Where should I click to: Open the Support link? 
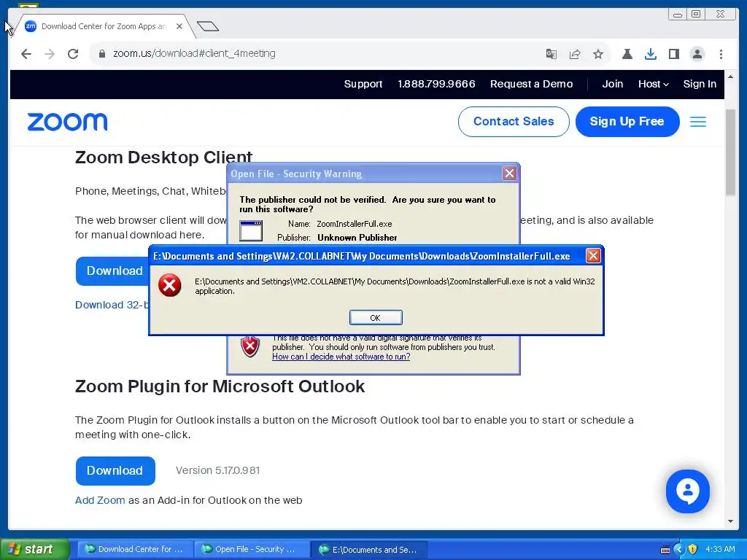[x=363, y=84]
